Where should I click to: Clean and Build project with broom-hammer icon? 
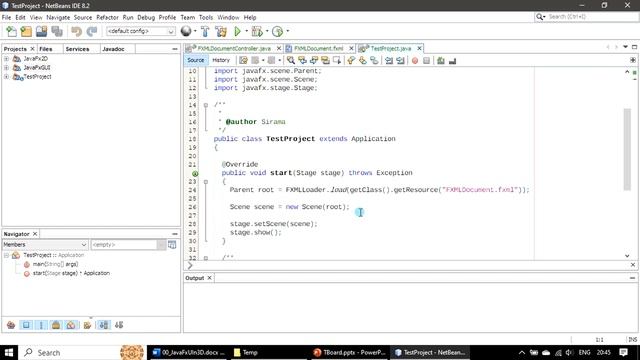[x=221, y=31]
